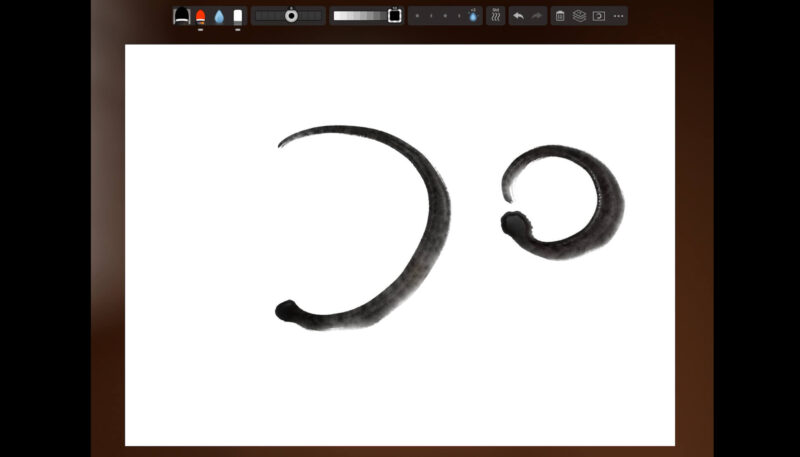800x457 pixels.
Task: Select the blue water drop brush
Action: pos(219,17)
